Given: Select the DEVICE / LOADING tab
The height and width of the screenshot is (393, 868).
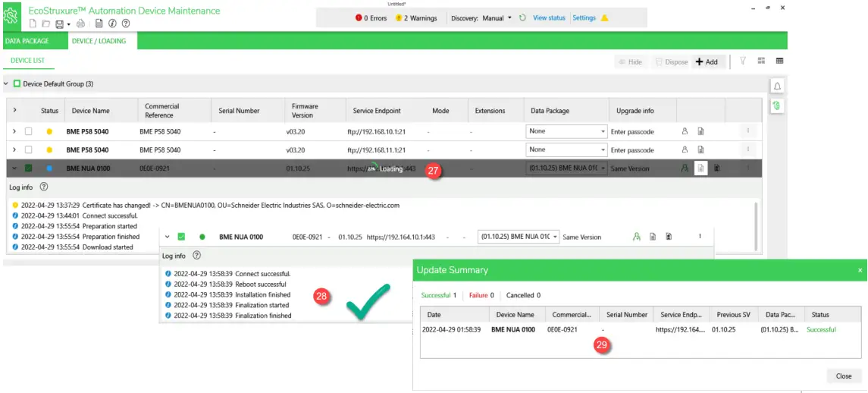Looking at the screenshot, I should click(x=99, y=41).
